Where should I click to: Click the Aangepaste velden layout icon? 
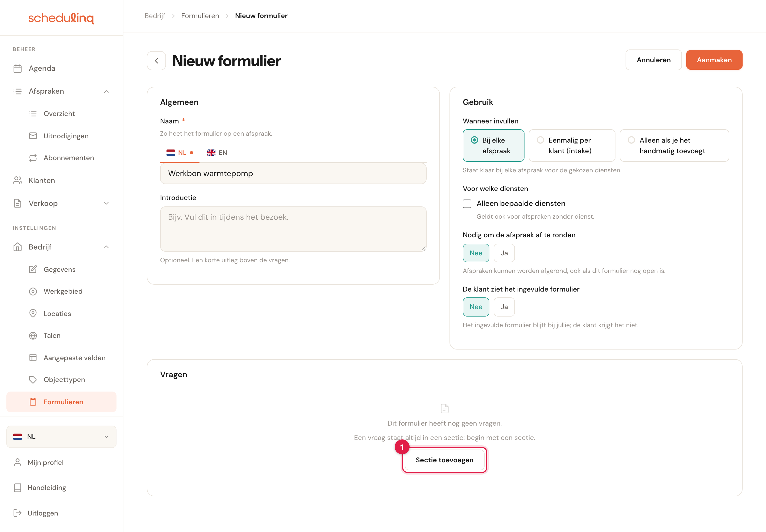33,358
